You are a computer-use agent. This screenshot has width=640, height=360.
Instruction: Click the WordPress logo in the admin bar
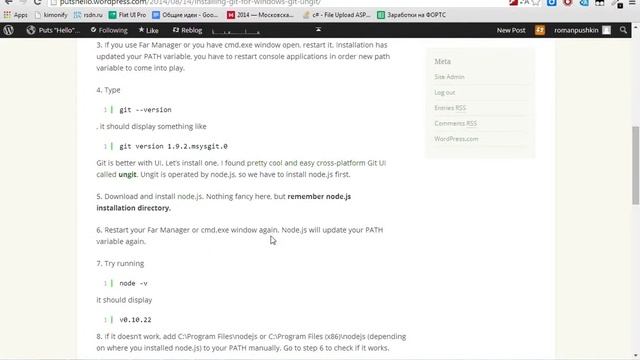(x=9, y=30)
